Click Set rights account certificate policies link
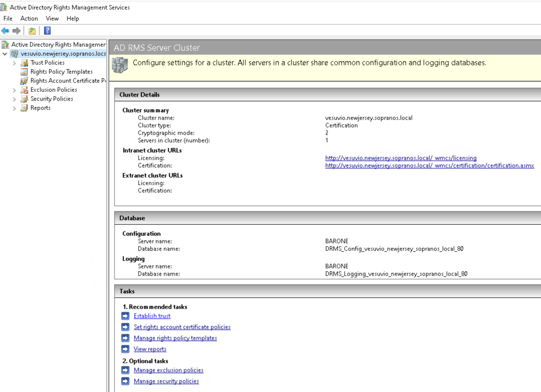Screen dimensions: 541x392 point(182,327)
